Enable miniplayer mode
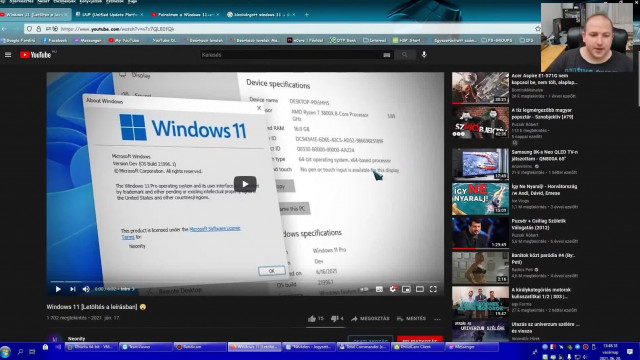The image size is (640, 360). click(x=406, y=289)
